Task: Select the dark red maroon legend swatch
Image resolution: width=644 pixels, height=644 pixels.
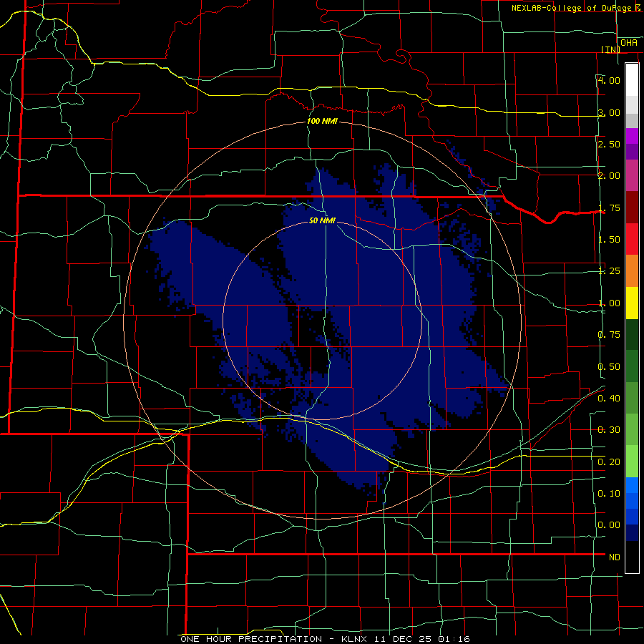Action: pos(632,208)
